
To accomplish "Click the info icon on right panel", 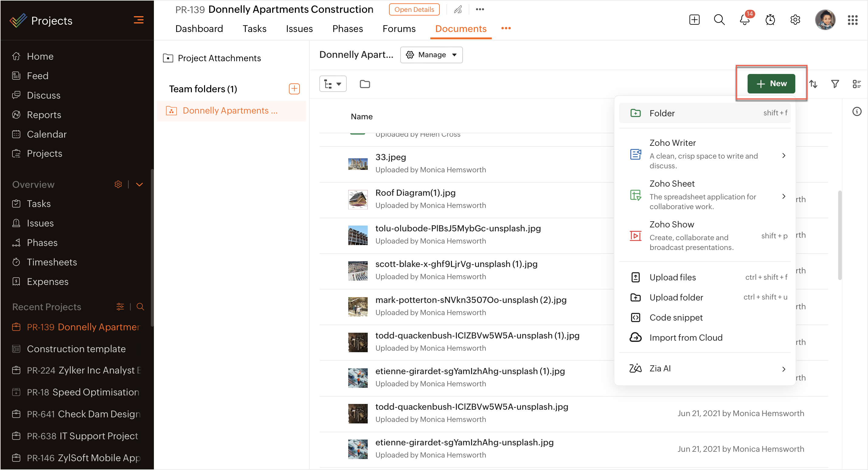I will (x=857, y=112).
